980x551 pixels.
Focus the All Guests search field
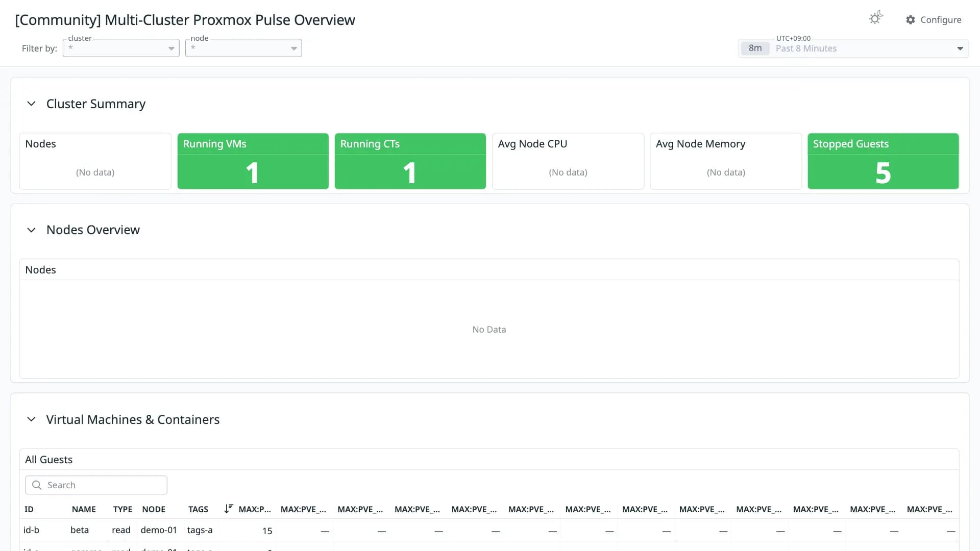[x=96, y=485]
